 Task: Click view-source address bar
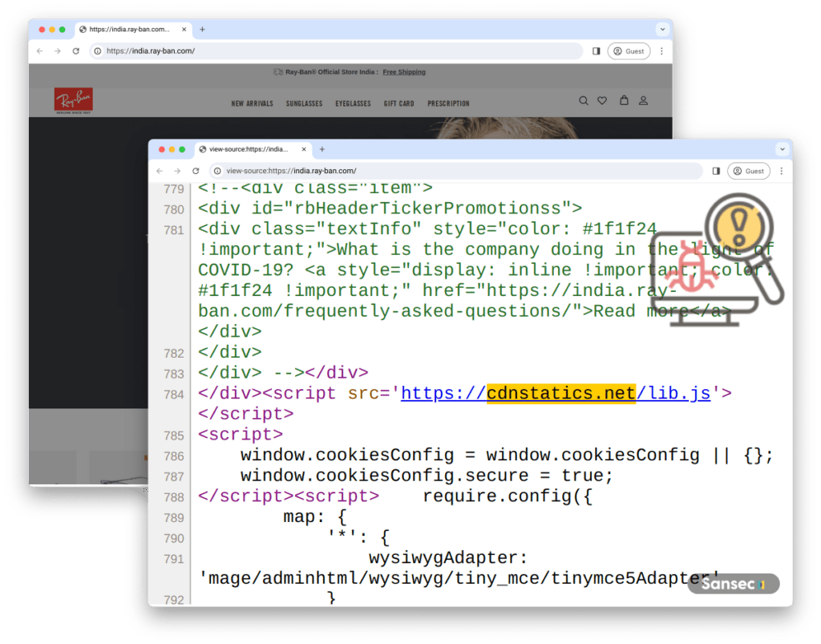pos(455,171)
